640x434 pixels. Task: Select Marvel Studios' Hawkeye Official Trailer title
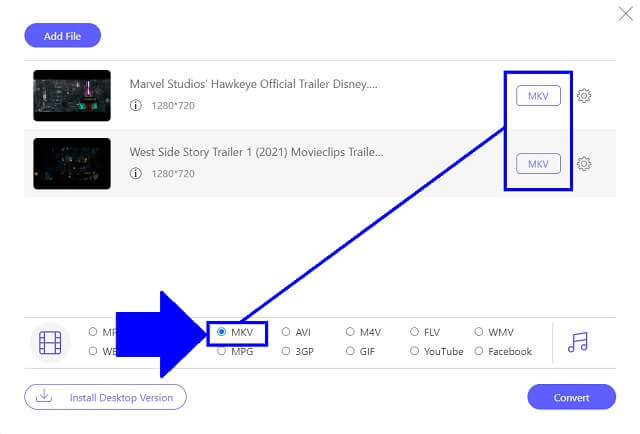253,84
